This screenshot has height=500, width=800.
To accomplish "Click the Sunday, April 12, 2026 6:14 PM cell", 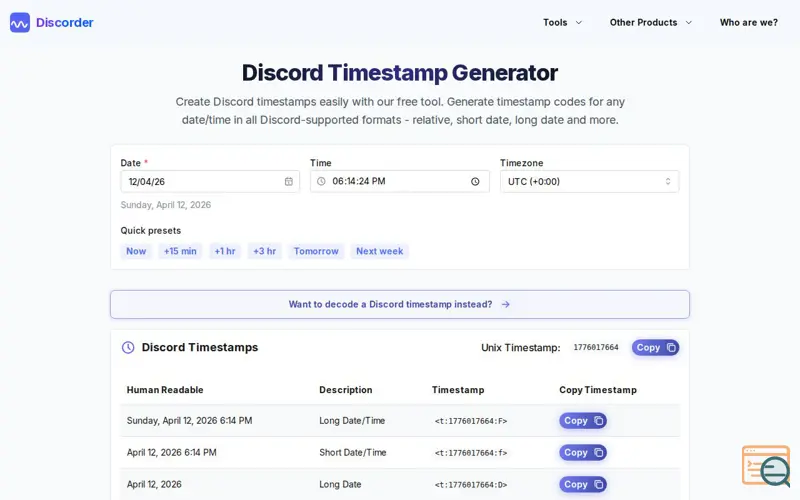I will [189, 421].
